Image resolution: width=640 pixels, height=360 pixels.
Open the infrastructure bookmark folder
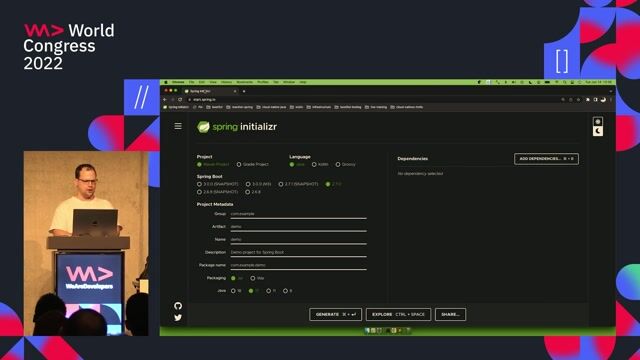[x=319, y=107]
